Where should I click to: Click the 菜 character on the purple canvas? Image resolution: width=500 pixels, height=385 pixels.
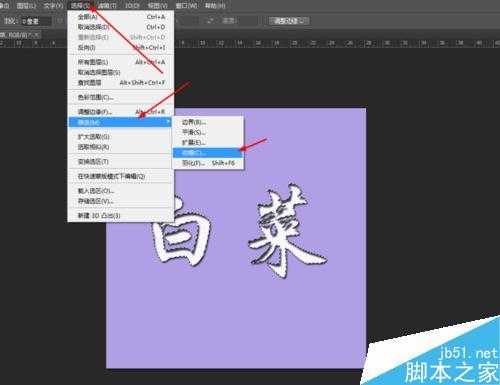pyautogui.click(x=287, y=232)
